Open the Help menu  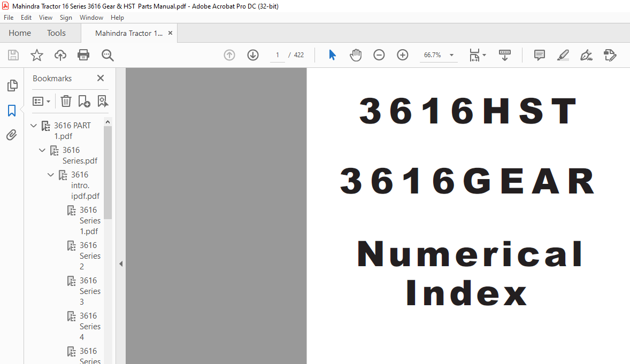[x=117, y=18]
